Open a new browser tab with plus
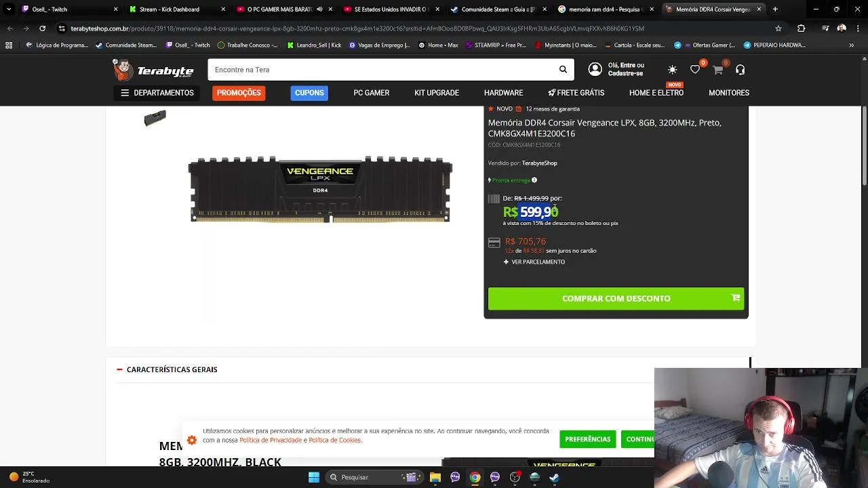Image resolution: width=868 pixels, height=488 pixels. pos(775,9)
